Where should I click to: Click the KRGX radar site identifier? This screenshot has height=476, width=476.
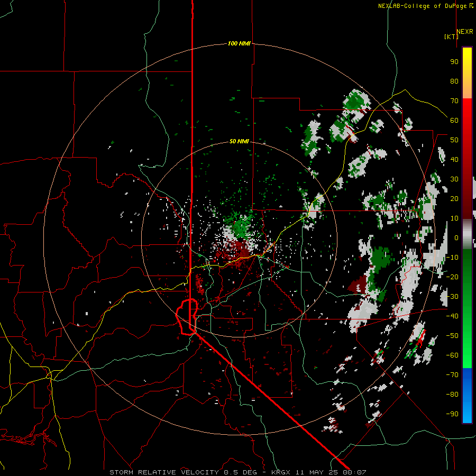(x=282, y=472)
